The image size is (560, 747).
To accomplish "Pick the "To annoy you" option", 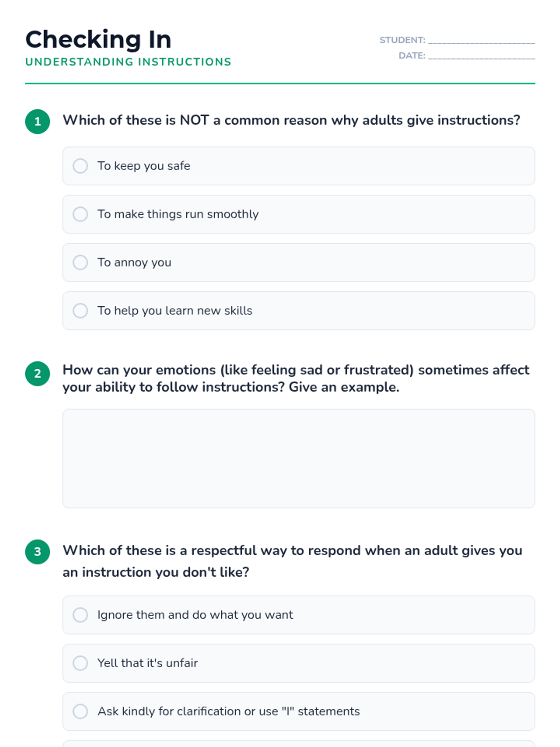I will (299, 262).
